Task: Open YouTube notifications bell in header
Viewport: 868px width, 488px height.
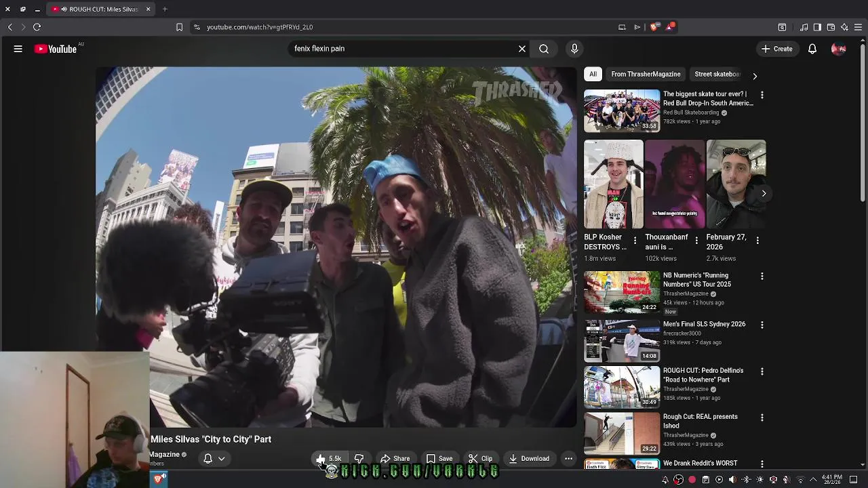Action: [812, 49]
